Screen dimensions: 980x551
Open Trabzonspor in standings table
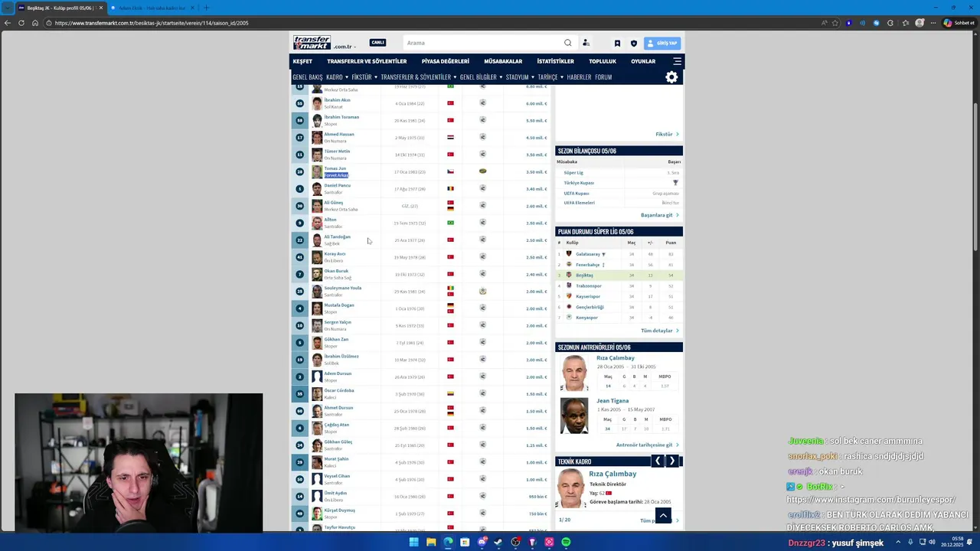tap(588, 285)
